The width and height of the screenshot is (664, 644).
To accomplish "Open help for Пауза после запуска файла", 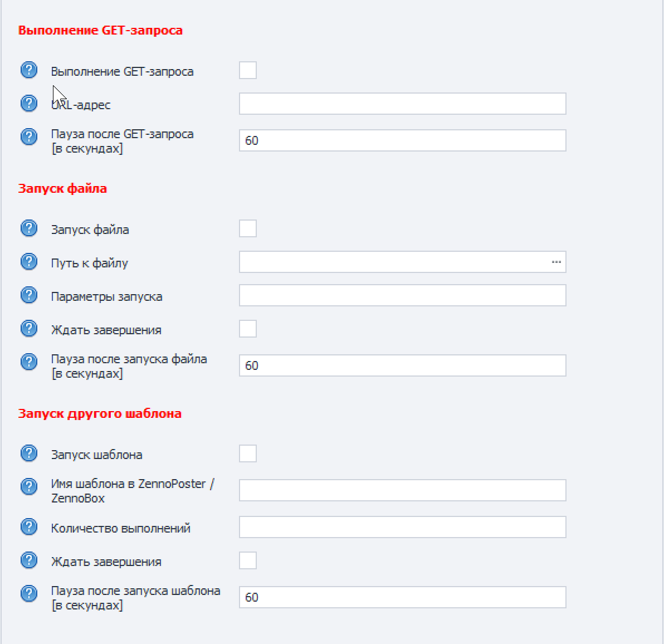I will coord(29,362).
